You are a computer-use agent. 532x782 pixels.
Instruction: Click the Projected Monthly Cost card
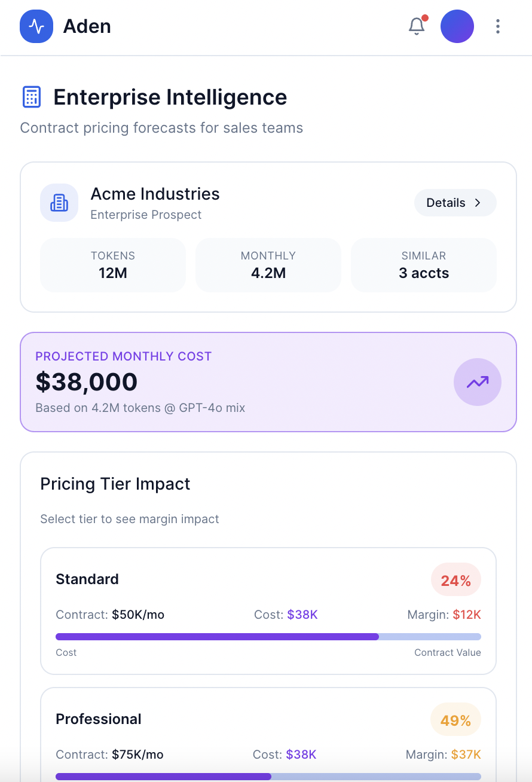[x=239, y=382]
